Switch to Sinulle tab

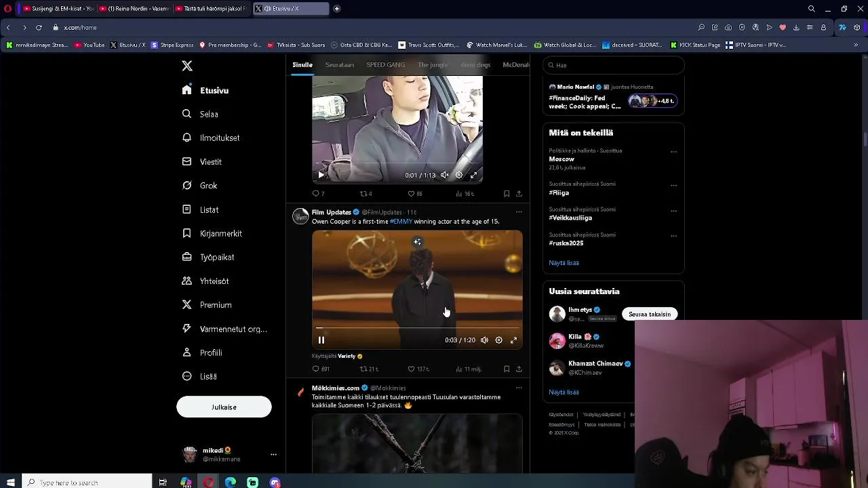click(302, 65)
